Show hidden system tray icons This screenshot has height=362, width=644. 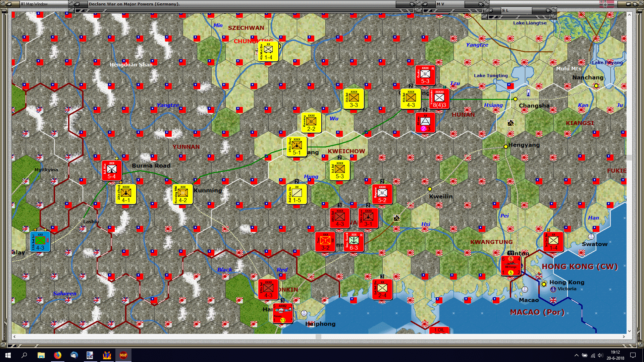coord(576,355)
